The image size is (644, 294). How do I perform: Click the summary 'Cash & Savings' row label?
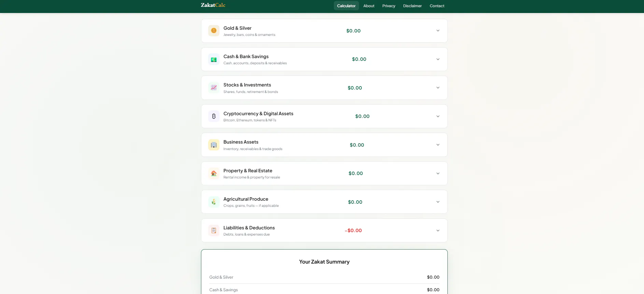point(224,290)
